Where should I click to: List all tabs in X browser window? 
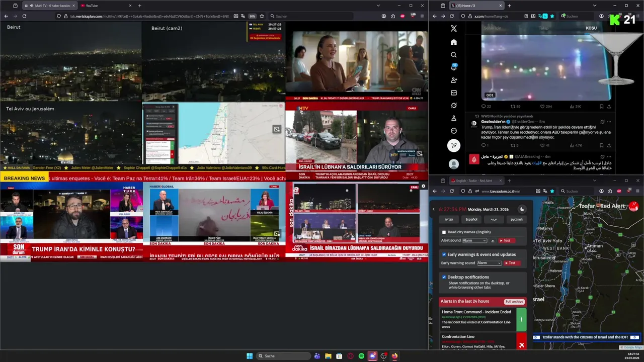point(594,6)
